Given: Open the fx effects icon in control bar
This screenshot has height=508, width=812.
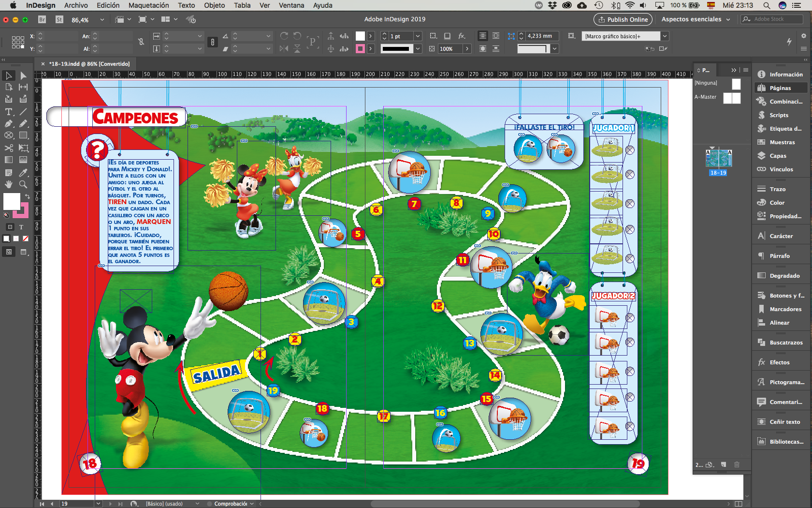Looking at the screenshot, I should 462,36.
